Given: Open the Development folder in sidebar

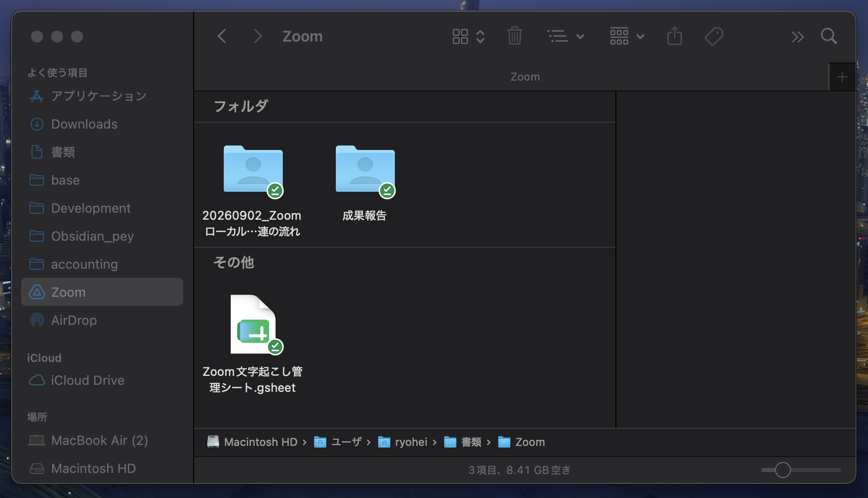Looking at the screenshot, I should click(x=102, y=208).
